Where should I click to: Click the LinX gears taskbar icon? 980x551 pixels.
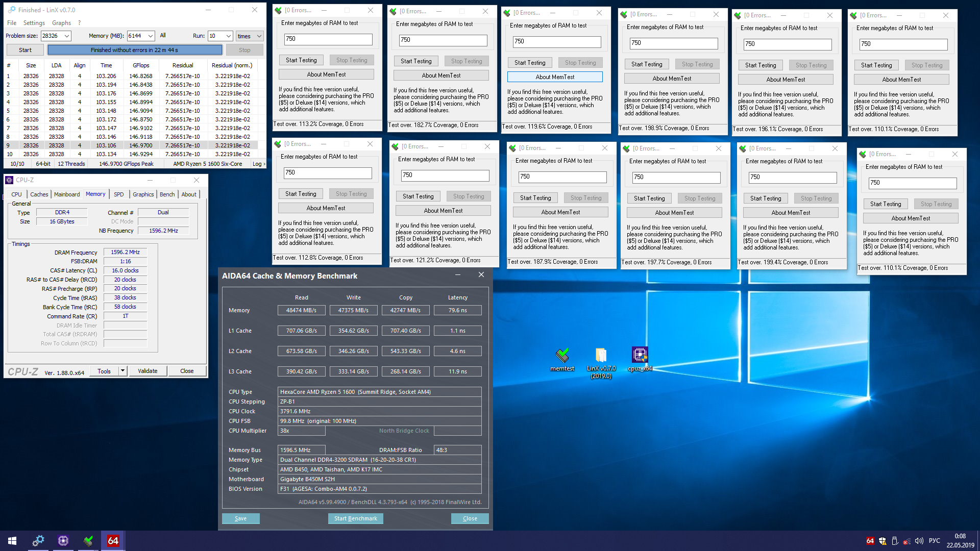click(x=38, y=541)
